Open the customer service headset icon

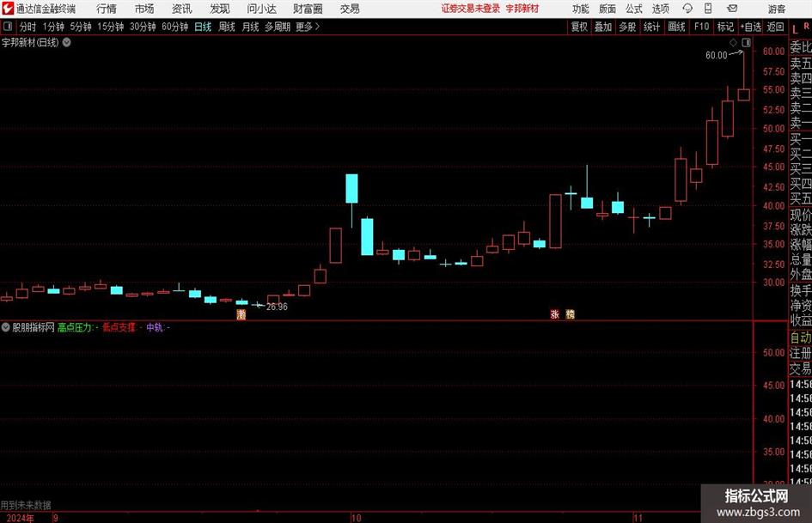pyautogui.click(x=687, y=9)
